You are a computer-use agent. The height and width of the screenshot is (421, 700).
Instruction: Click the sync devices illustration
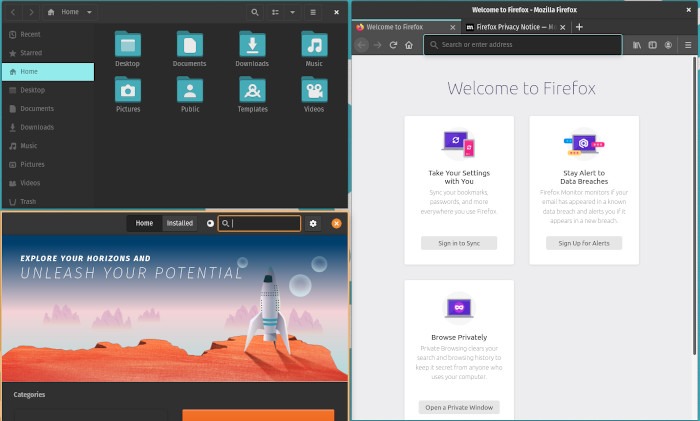coord(459,144)
